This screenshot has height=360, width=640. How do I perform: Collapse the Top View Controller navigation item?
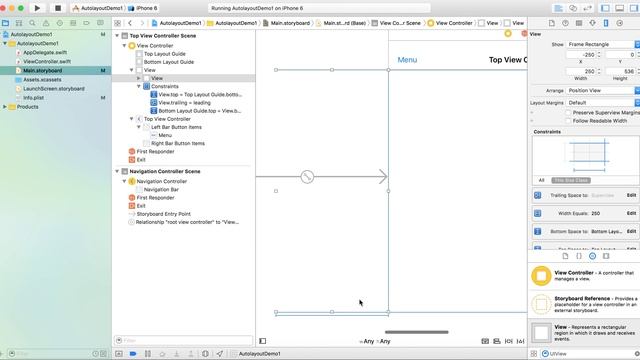131,119
